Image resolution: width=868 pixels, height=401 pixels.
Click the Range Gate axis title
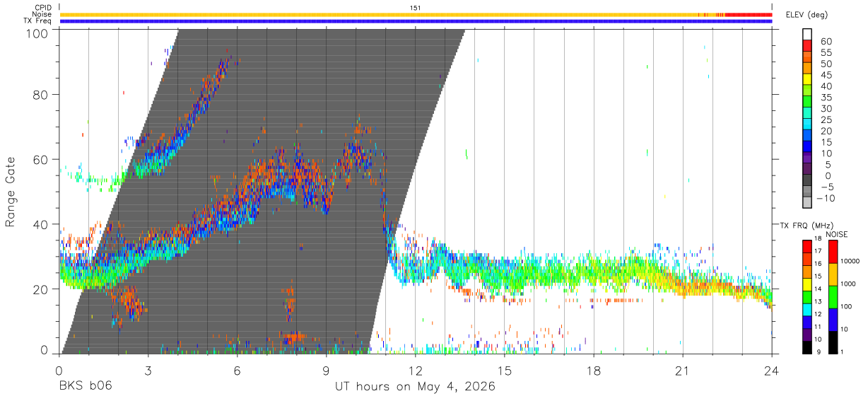[11, 191]
